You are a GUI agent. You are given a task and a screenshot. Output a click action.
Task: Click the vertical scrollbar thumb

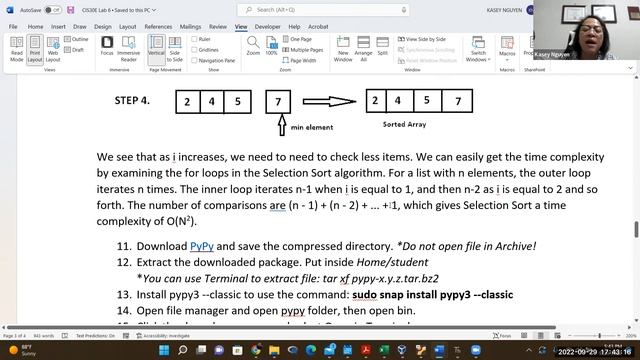point(636,229)
